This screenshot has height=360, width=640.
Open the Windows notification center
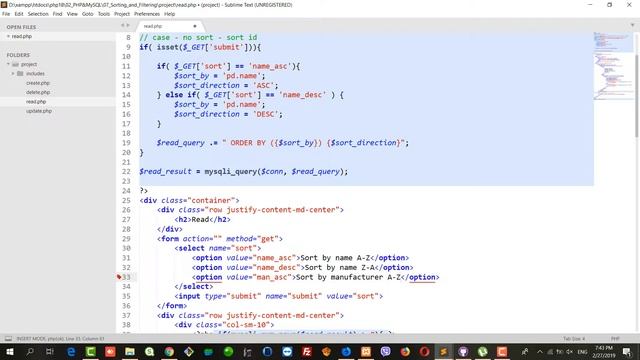[x=627, y=352]
